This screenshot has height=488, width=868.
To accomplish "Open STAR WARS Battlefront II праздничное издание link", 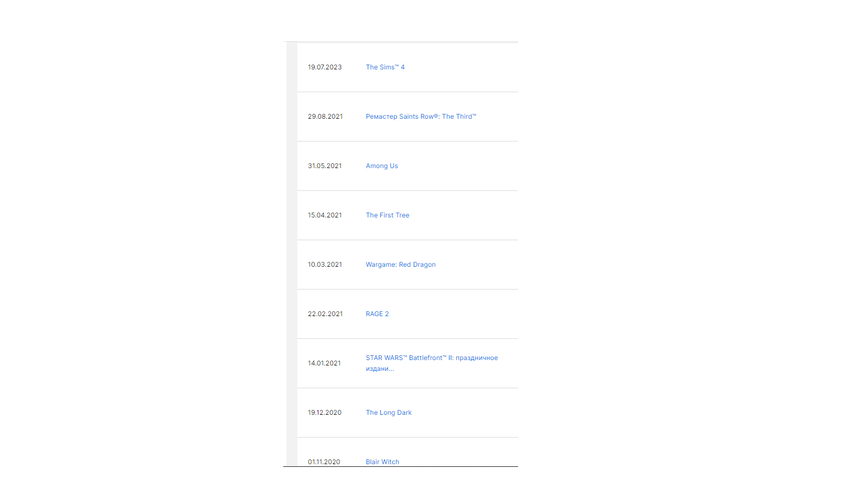I will [432, 363].
